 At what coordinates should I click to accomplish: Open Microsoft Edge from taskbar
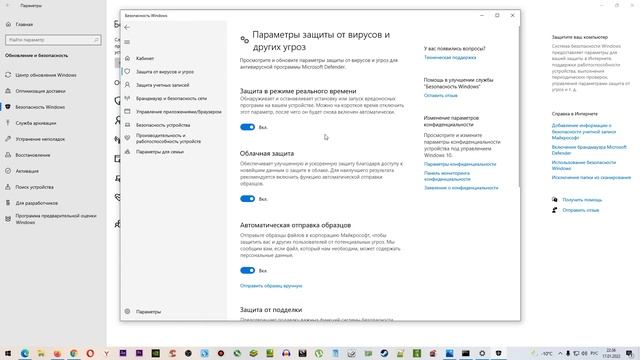click(x=24, y=353)
